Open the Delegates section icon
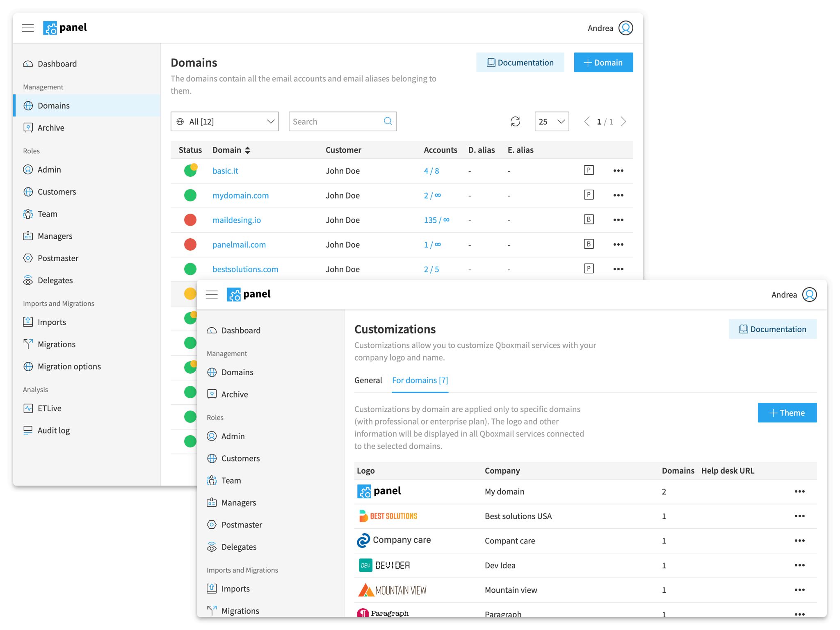Screen dimensions: 840x630 [27, 280]
